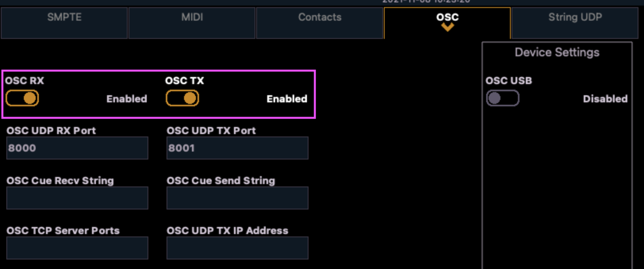Viewport: 644px width, 269px height.
Task: Click the Disabled label beside OSC USB
Action: pyautogui.click(x=605, y=99)
